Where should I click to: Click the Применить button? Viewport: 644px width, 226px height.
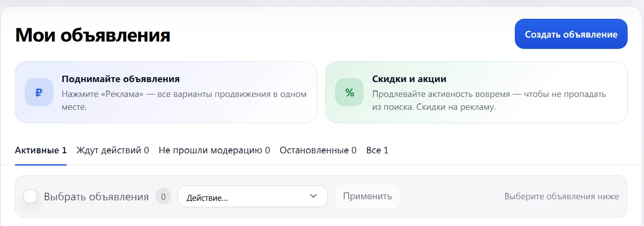click(367, 196)
